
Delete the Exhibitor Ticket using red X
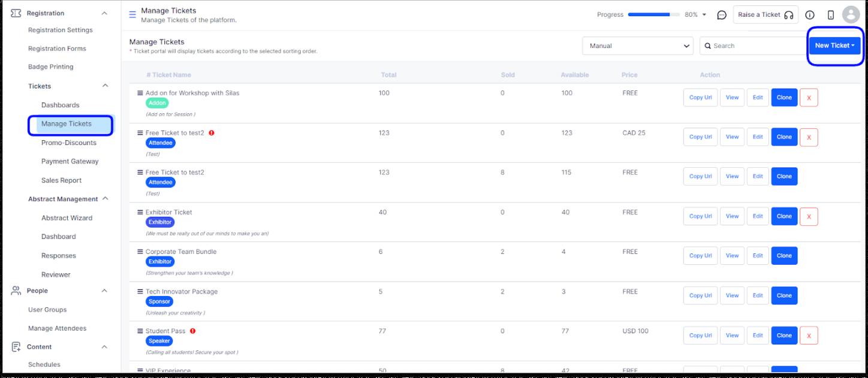click(x=809, y=216)
